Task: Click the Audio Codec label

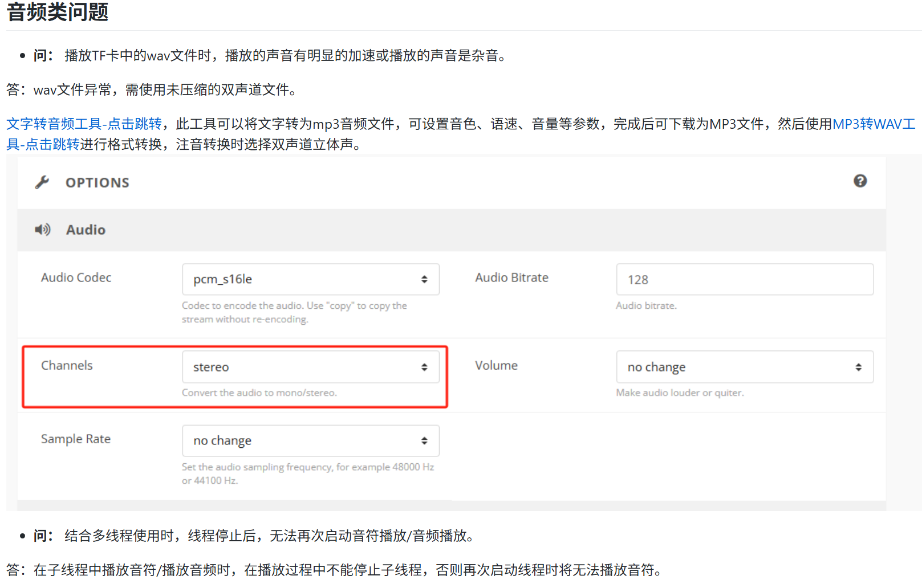Action: (x=76, y=277)
